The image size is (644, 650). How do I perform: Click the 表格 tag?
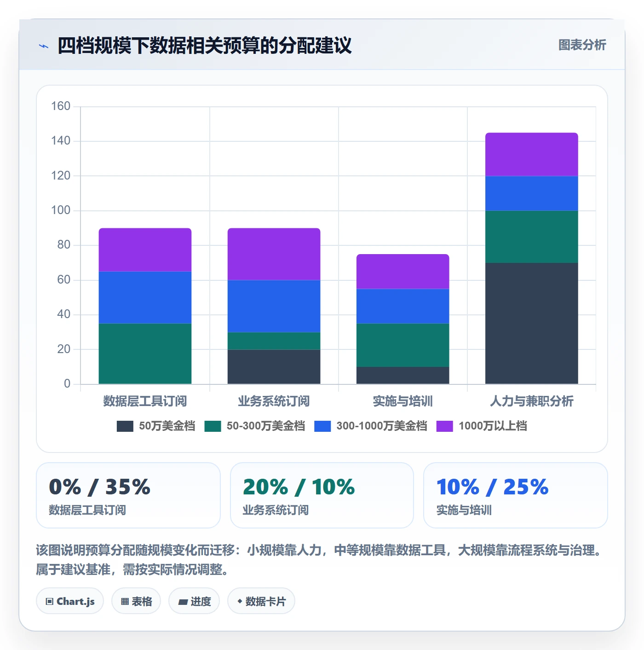pos(136,601)
